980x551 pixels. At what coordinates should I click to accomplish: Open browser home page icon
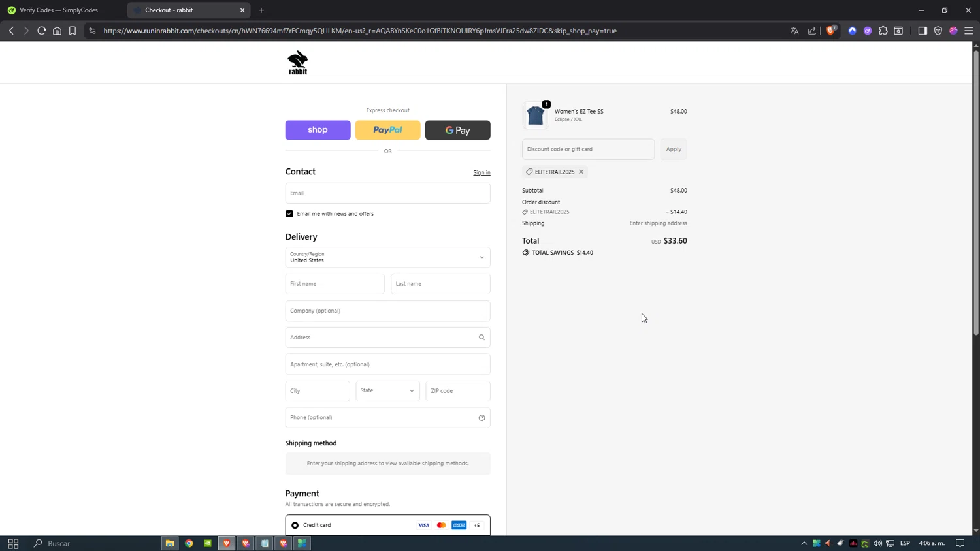point(57,31)
